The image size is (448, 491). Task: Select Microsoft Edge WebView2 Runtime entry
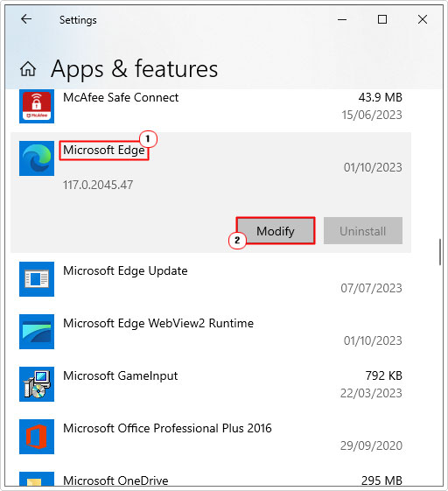click(158, 323)
